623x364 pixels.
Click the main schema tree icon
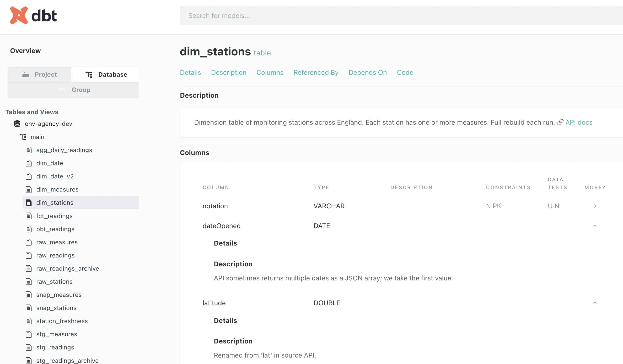(x=23, y=137)
